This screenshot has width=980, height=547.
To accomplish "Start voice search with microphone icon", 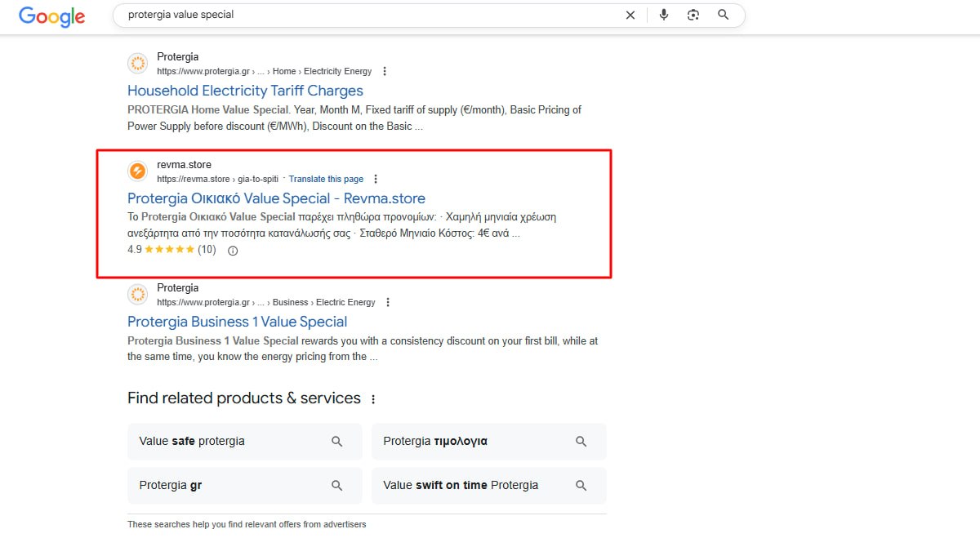I will (664, 15).
